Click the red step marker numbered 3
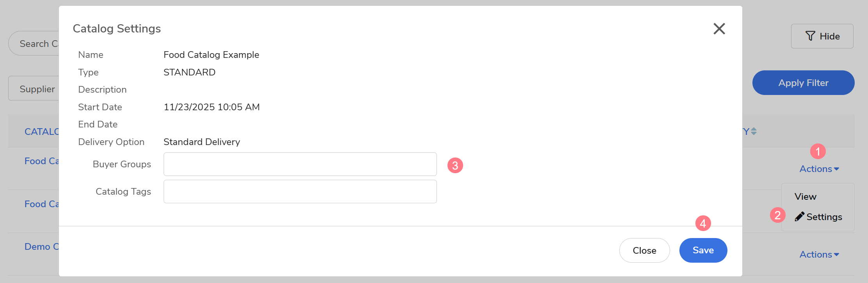 click(x=455, y=165)
